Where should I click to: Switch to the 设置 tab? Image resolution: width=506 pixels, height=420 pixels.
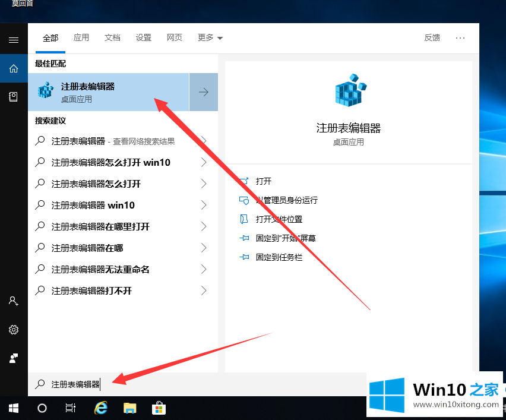[144, 38]
